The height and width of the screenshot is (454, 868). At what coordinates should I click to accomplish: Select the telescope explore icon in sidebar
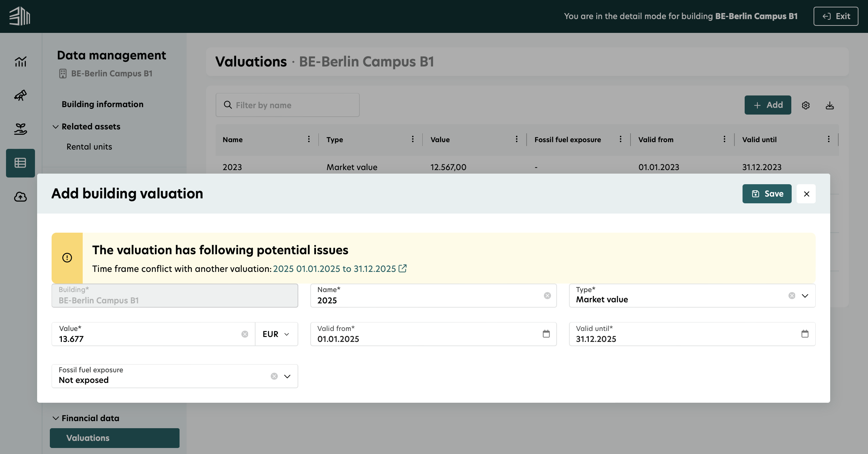pos(20,95)
